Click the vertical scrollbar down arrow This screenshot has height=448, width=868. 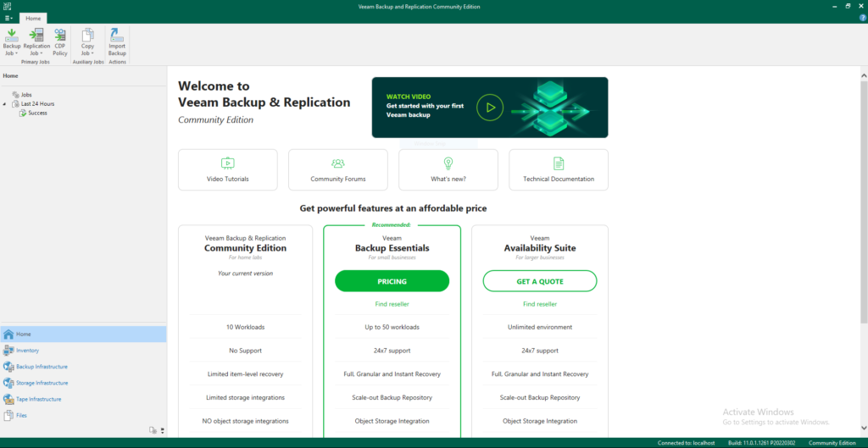(x=864, y=428)
